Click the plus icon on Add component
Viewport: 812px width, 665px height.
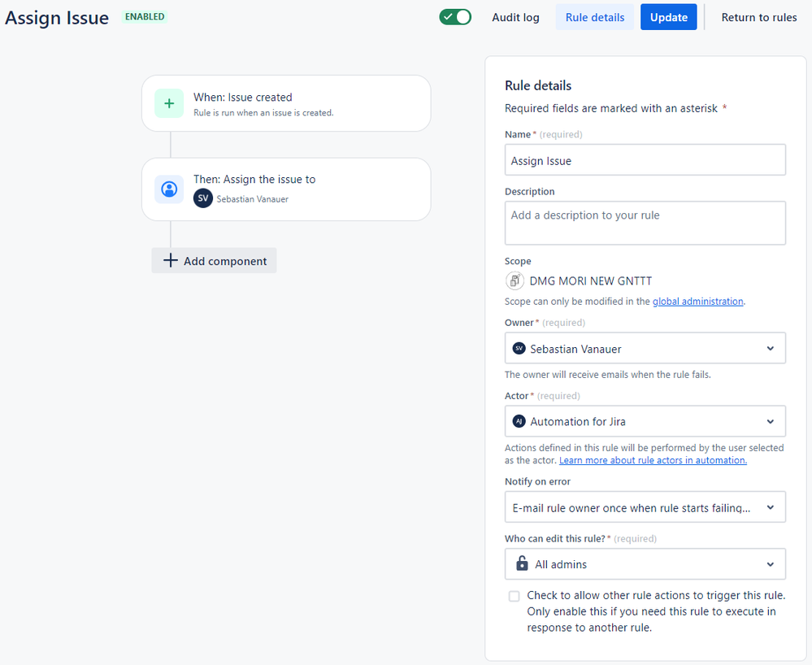[171, 260]
